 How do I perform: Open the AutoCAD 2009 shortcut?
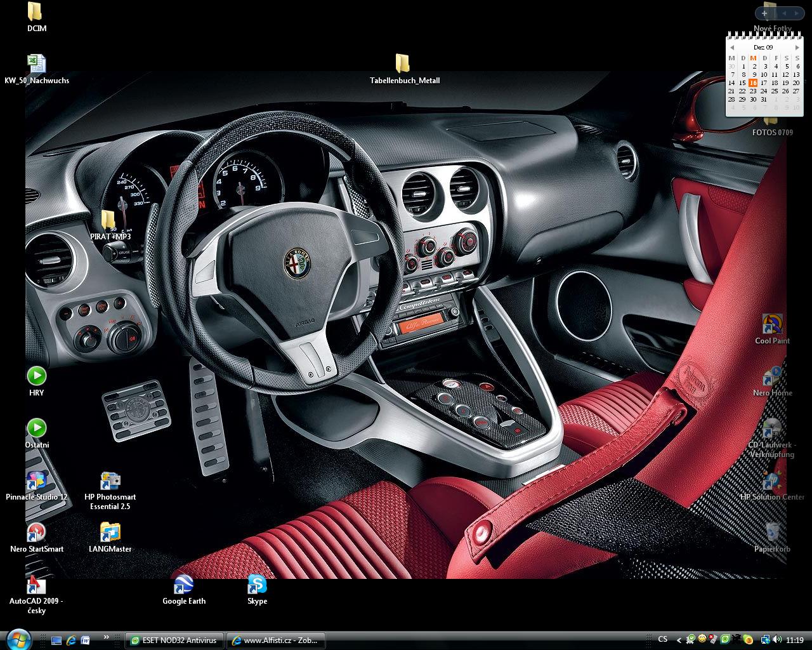[x=36, y=585]
